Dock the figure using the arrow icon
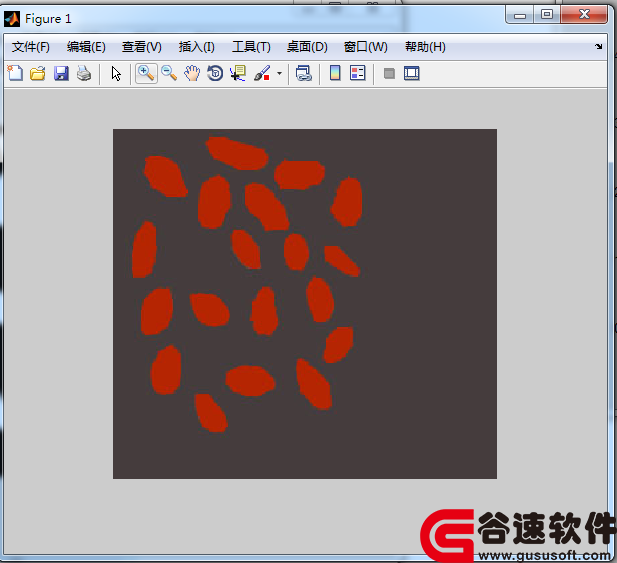 click(599, 46)
